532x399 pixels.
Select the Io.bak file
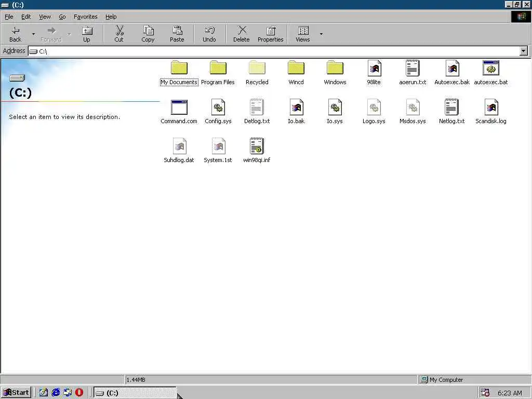(x=296, y=112)
